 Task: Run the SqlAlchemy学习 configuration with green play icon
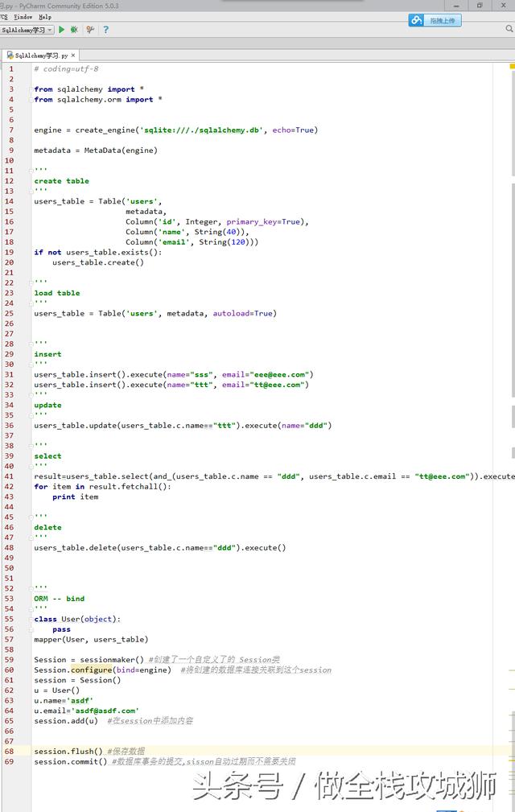click(x=62, y=30)
